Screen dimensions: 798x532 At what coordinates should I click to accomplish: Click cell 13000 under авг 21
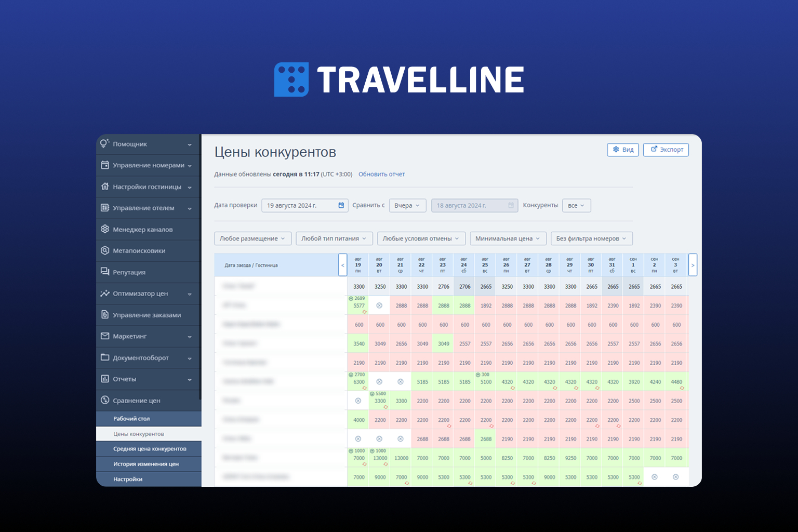[x=401, y=458]
